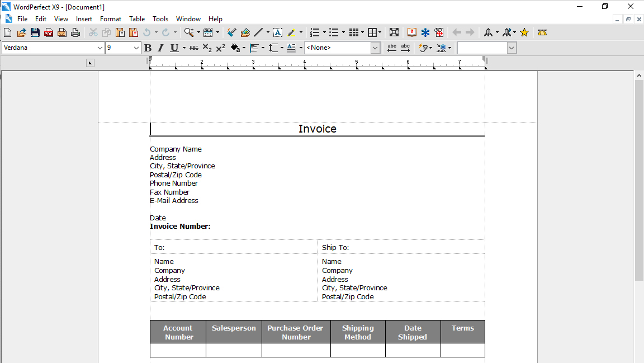The height and width of the screenshot is (363, 644).
Task: Click the Print icon in toolbar
Action: click(x=75, y=32)
